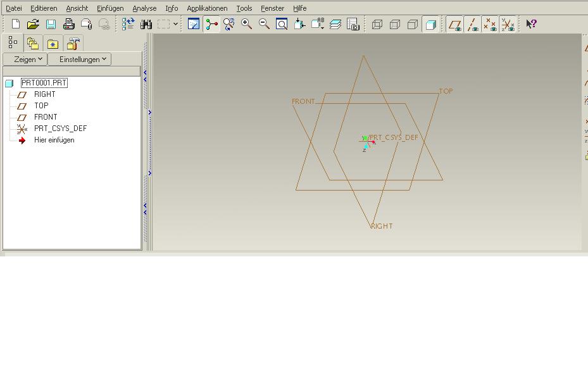
Task: Create a new file with the blank page icon
Action: (x=15, y=24)
